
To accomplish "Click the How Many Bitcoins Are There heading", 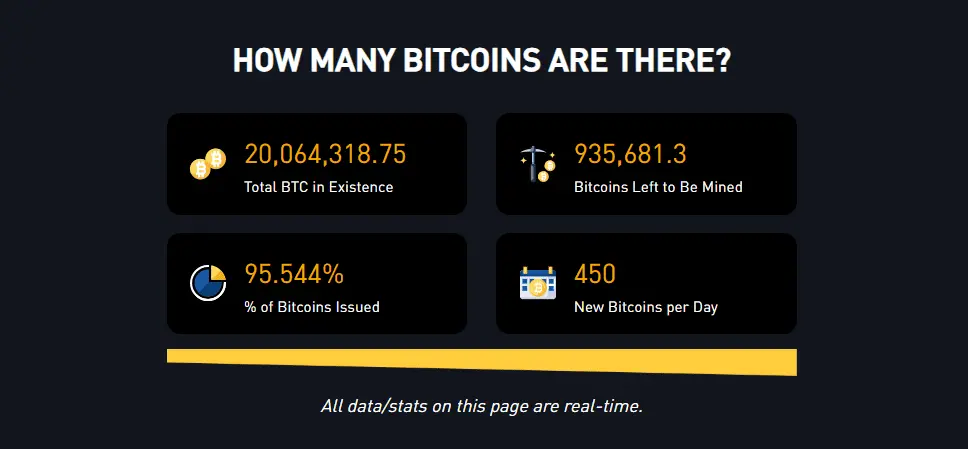I will tap(482, 61).
